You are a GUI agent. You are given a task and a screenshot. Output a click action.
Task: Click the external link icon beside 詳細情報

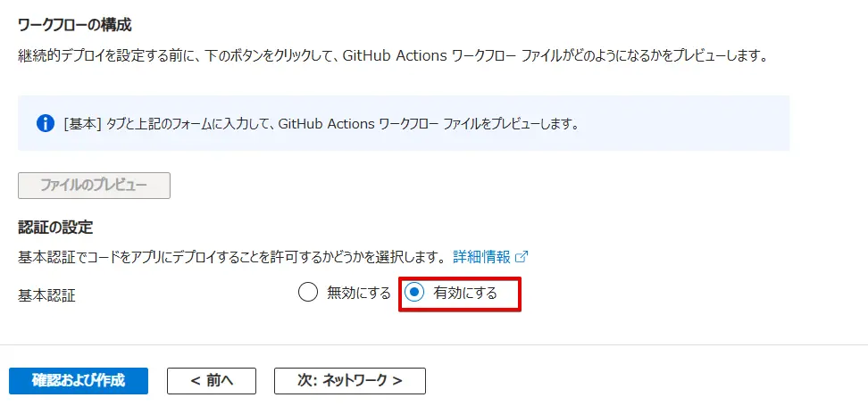(x=522, y=257)
